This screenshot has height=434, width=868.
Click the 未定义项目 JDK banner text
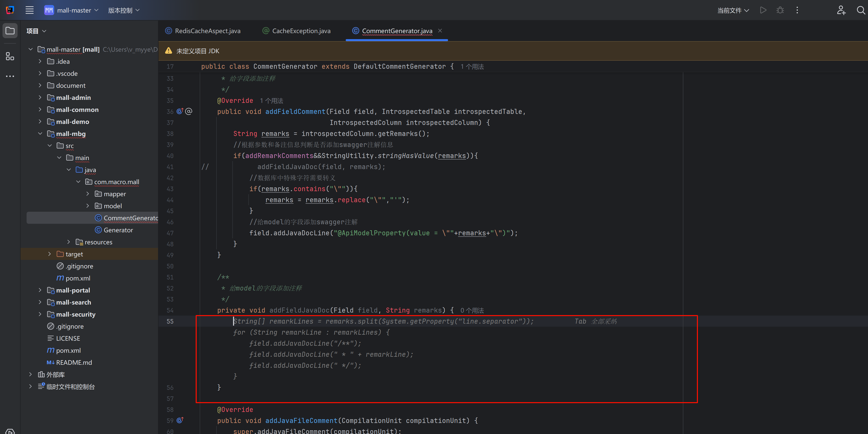198,51
